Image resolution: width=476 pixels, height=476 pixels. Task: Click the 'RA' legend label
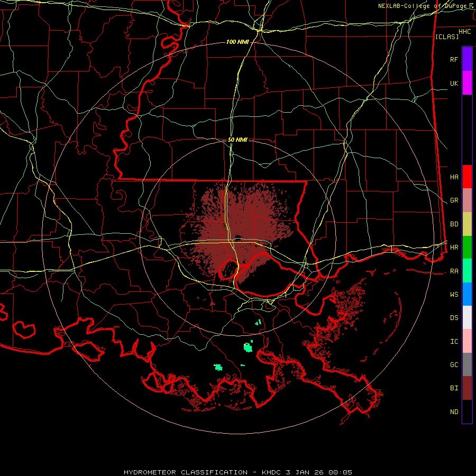click(x=454, y=271)
